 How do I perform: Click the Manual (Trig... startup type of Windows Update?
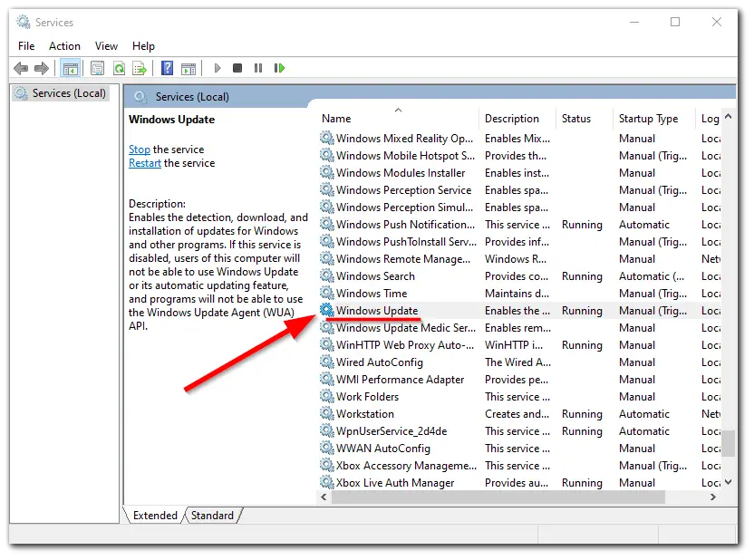click(652, 311)
